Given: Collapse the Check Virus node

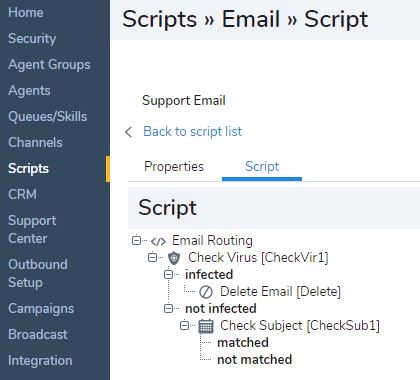Looking at the screenshot, I should tap(152, 257).
